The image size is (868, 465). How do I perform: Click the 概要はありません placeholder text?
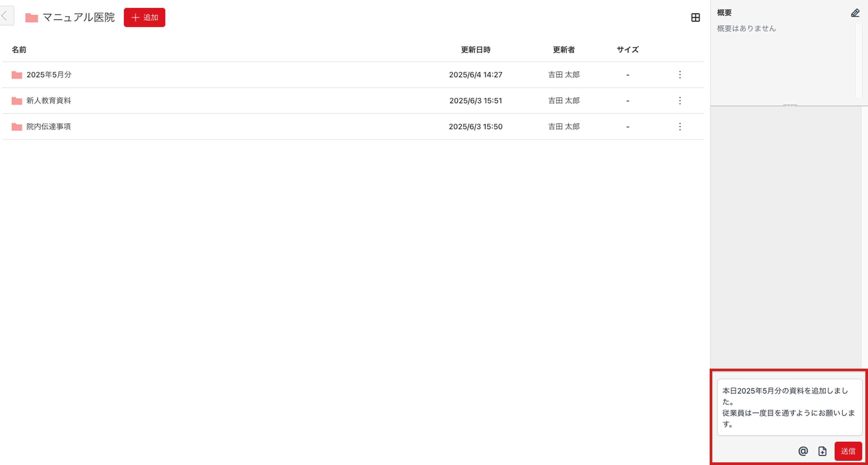pyautogui.click(x=746, y=28)
